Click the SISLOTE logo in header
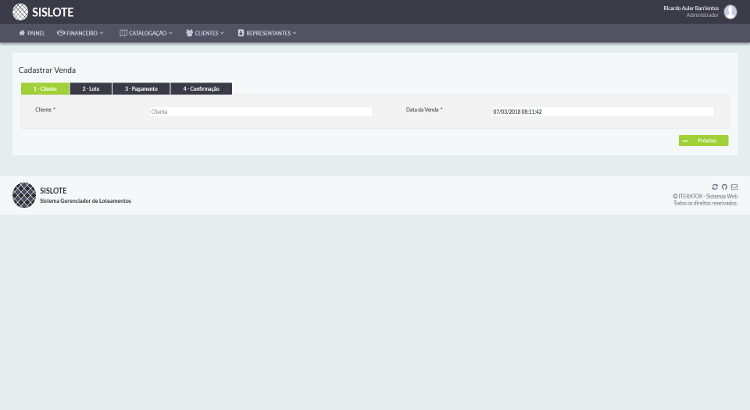750x410 pixels. click(20, 12)
